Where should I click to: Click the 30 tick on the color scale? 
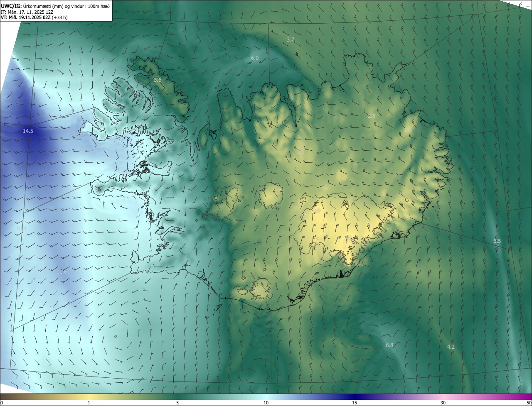pyautogui.click(x=443, y=403)
